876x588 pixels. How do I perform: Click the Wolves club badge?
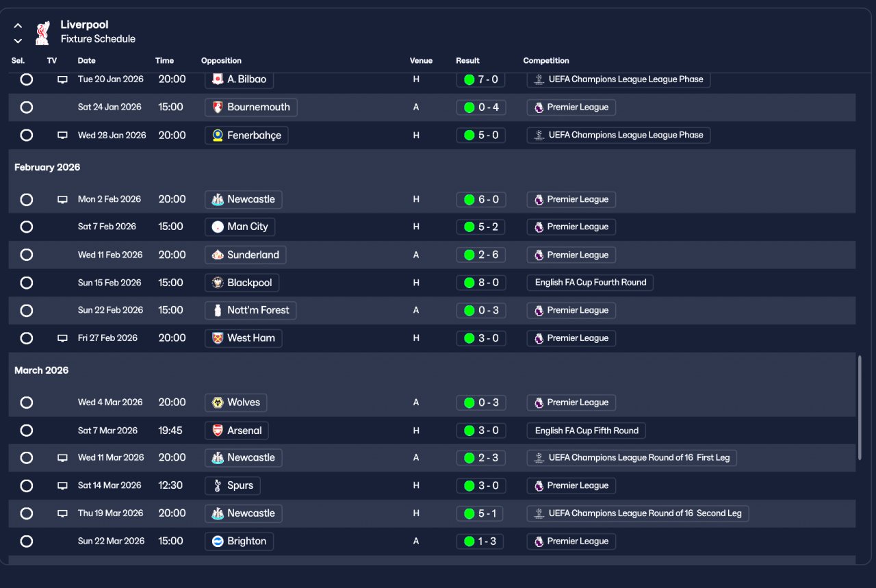coord(218,402)
